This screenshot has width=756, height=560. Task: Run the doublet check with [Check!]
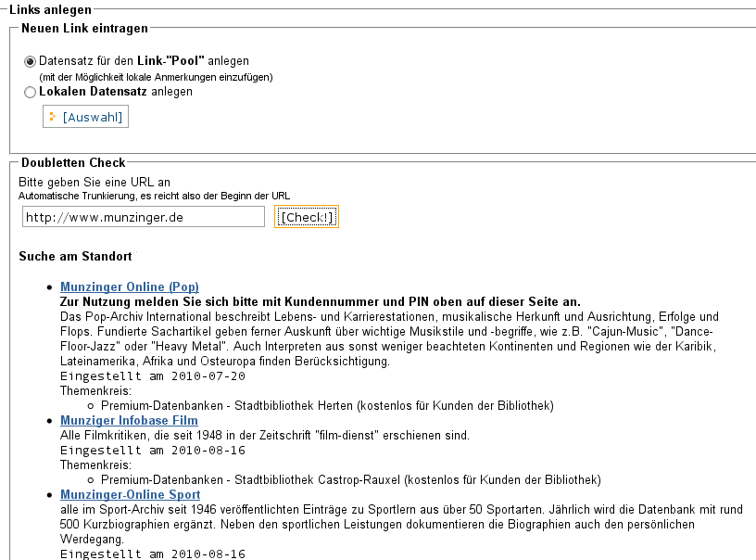pos(308,217)
